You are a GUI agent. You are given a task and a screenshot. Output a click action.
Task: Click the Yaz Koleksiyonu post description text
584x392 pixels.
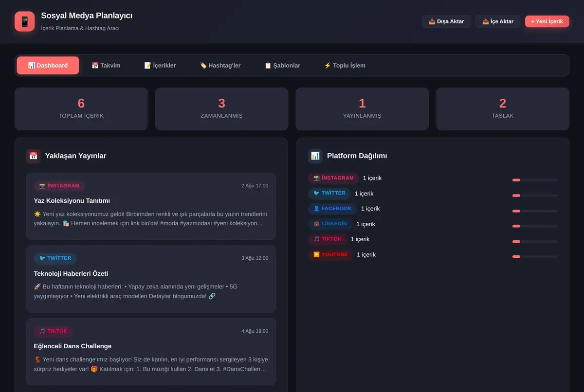151,218
